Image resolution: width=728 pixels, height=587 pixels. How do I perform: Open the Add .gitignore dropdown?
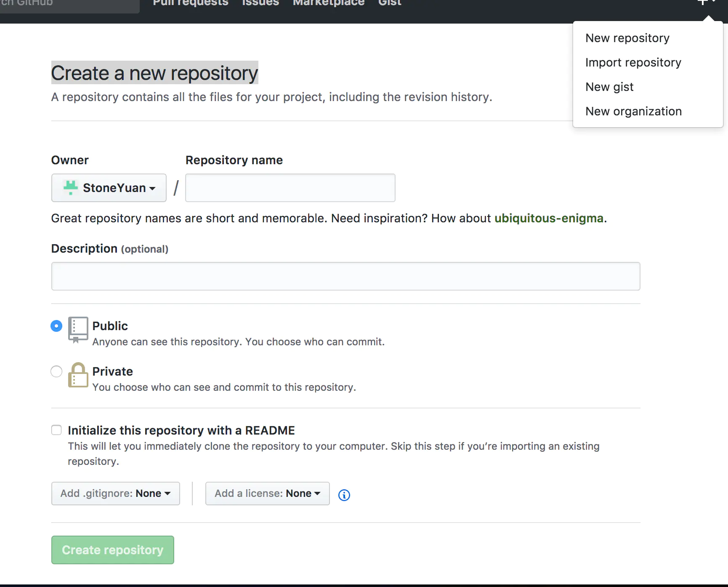(x=116, y=494)
